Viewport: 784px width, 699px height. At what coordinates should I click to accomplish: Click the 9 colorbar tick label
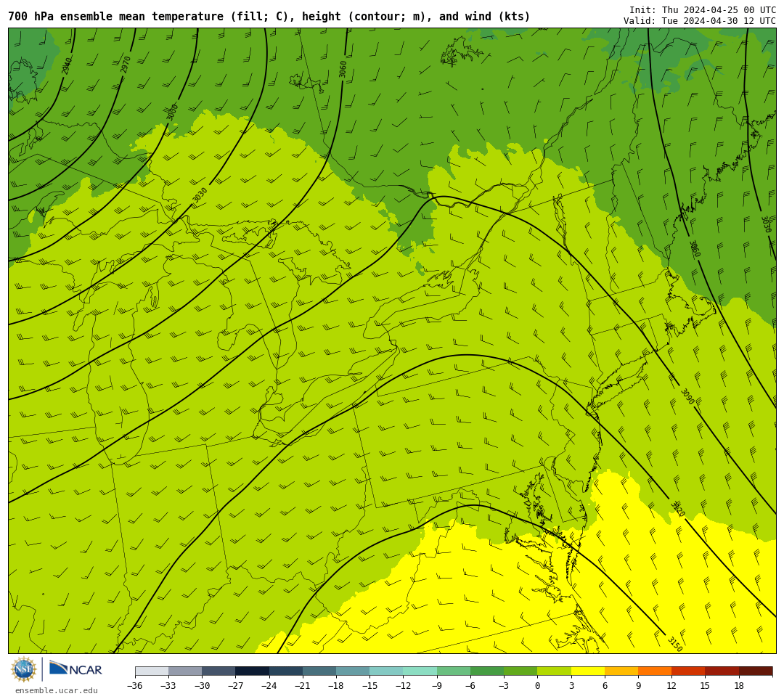tap(638, 685)
